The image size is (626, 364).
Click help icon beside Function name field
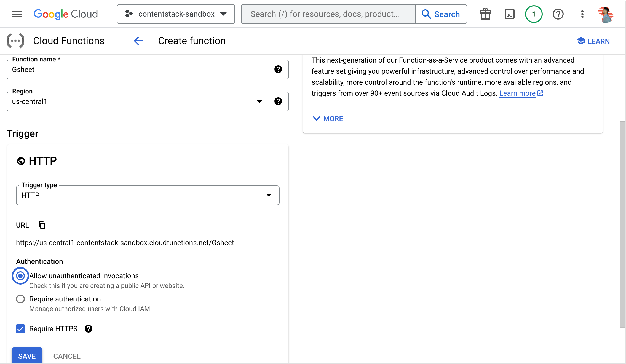(x=278, y=69)
